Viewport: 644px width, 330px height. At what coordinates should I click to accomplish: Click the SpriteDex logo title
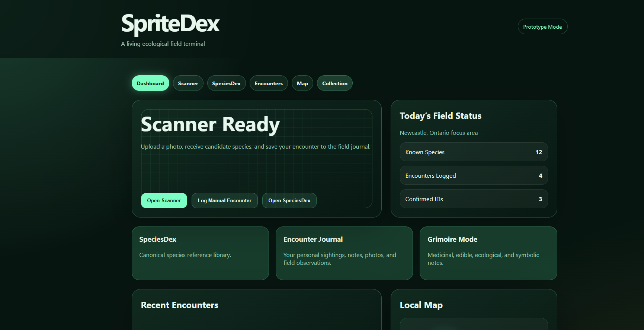point(170,24)
